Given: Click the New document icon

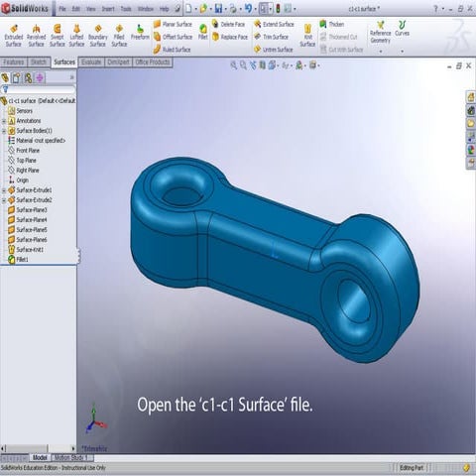Looking at the screenshot, I should point(188,9).
